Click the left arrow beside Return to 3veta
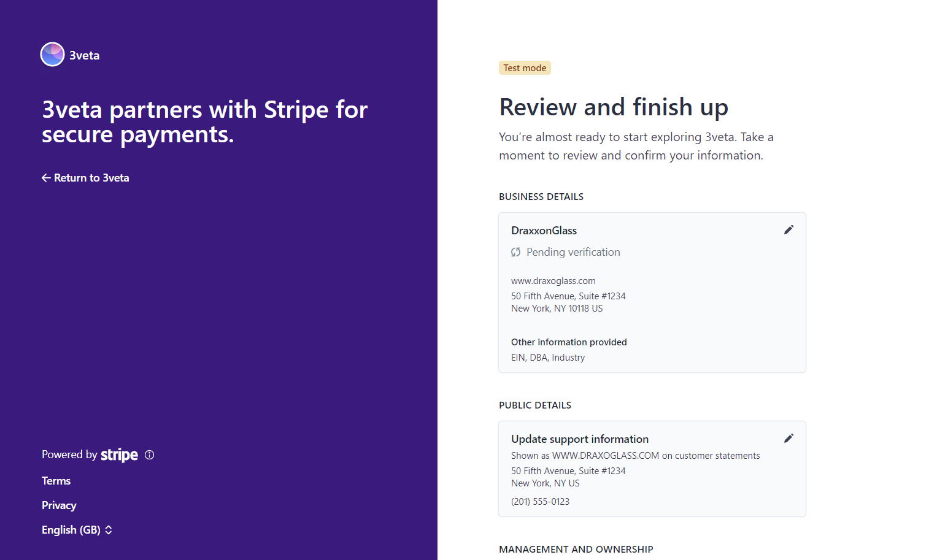This screenshot has height=560, width=929. [46, 177]
